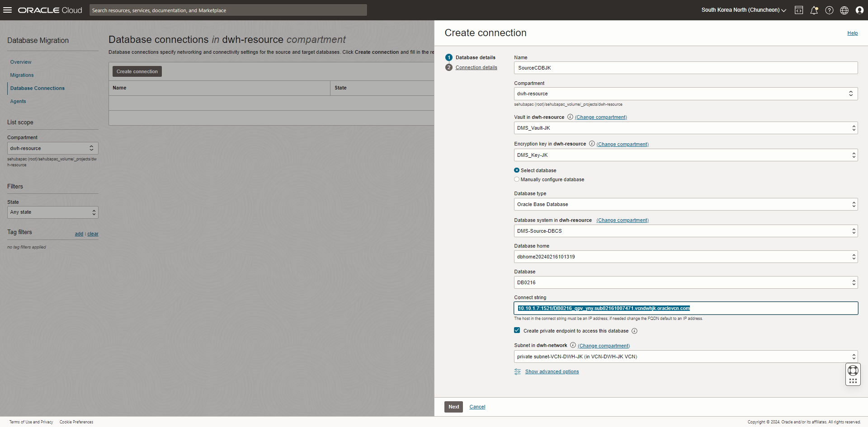868x427 pixels.
Task: Open Database DB0216 dropdown
Action: point(686,282)
